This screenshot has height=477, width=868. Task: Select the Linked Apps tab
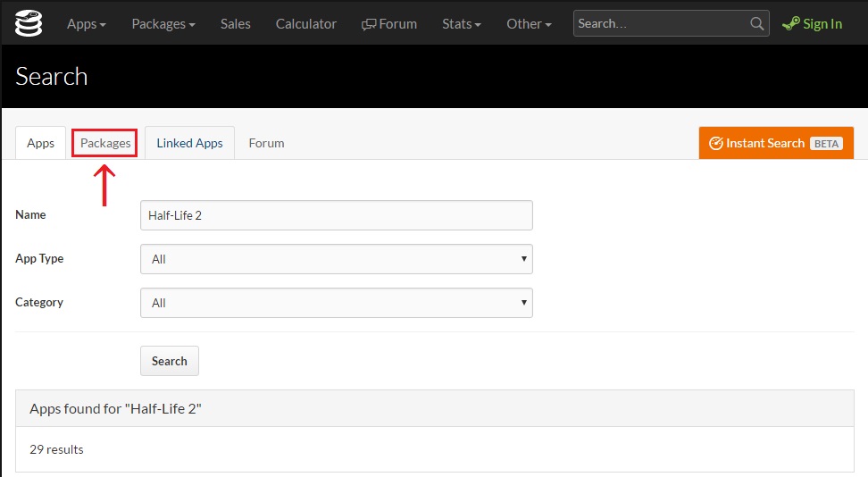tap(189, 143)
